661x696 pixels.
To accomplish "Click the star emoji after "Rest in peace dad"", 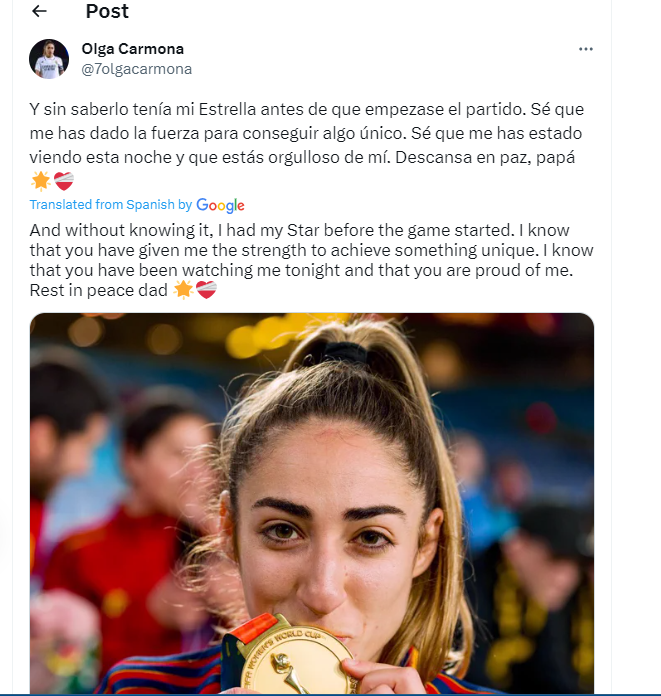I will 183,290.
